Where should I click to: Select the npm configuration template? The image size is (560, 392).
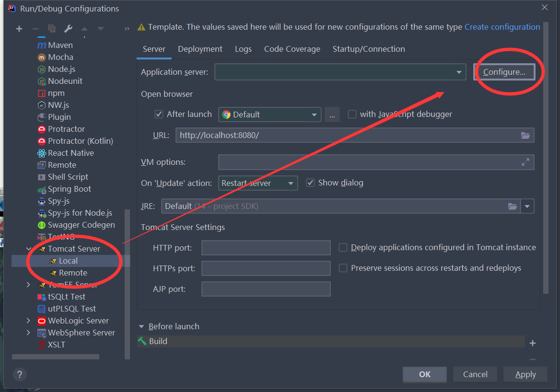pos(57,93)
